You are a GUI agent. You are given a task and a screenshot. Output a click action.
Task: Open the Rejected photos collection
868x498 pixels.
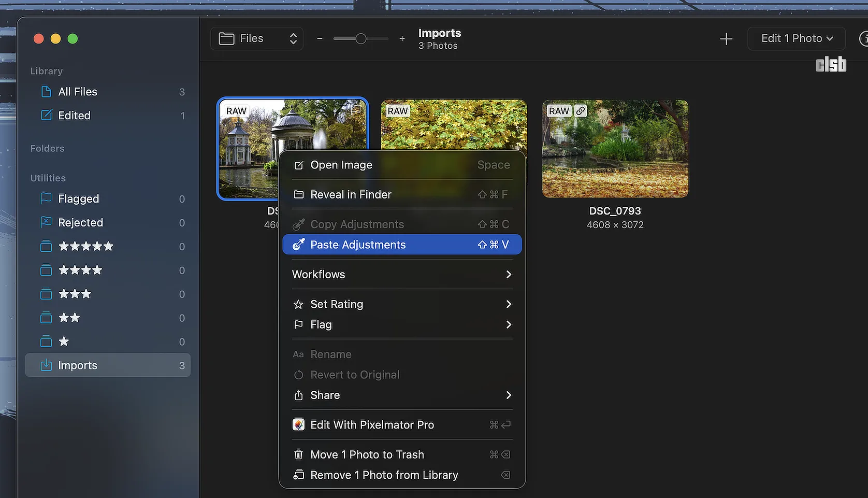pos(80,223)
